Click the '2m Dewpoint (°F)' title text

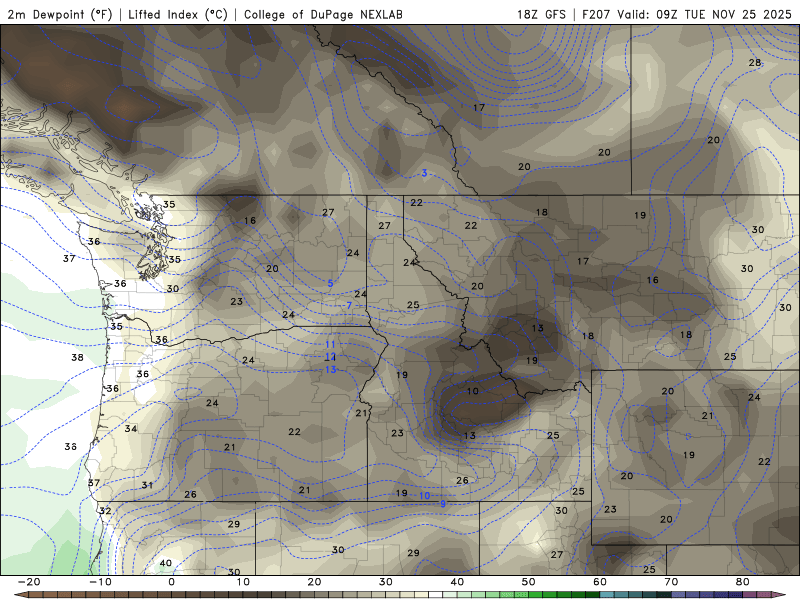point(59,14)
